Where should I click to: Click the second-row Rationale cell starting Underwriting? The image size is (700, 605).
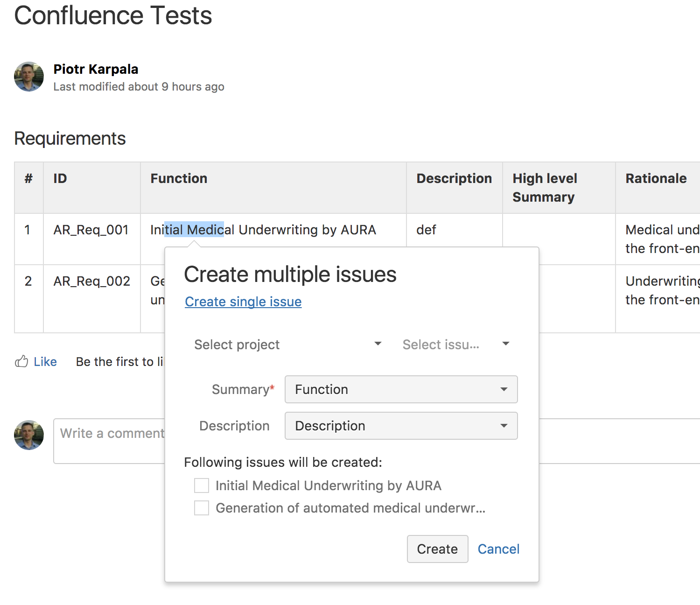pyautogui.click(x=658, y=299)
